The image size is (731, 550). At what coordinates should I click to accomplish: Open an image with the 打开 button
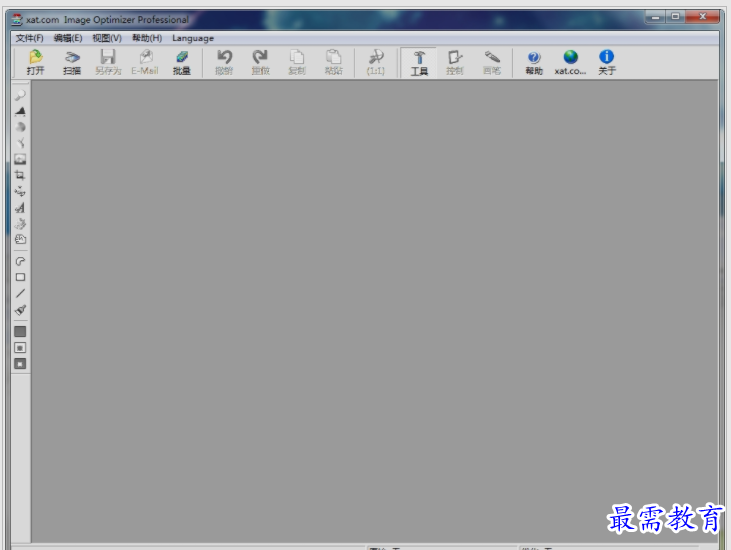(35, 62)
